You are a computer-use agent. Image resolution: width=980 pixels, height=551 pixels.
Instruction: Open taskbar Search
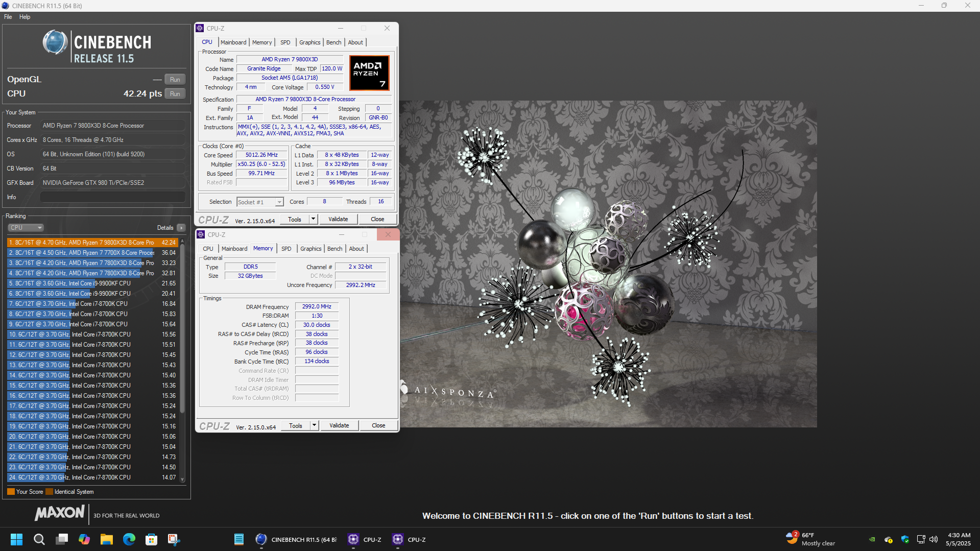tap(39, 539)
